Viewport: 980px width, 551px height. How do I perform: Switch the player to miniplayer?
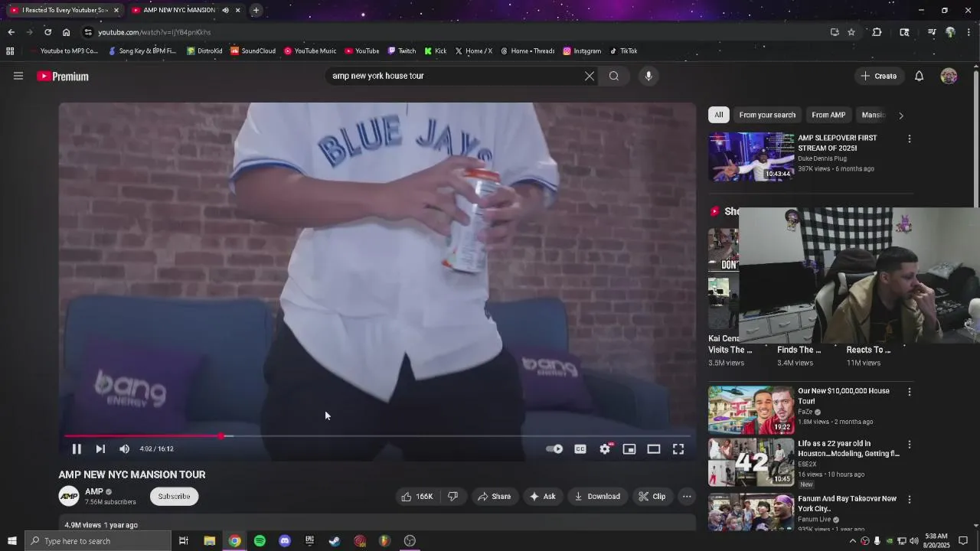(x=629, y=449)
